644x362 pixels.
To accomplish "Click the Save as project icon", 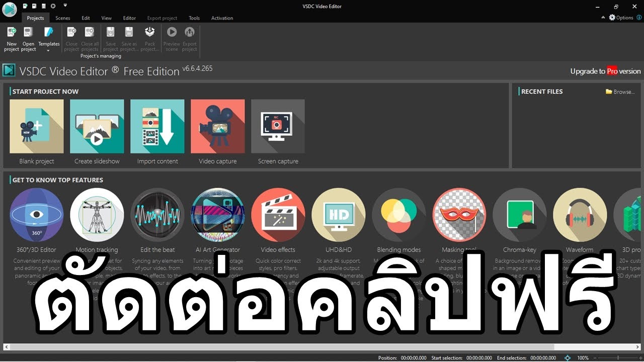I will click(129, 33).
